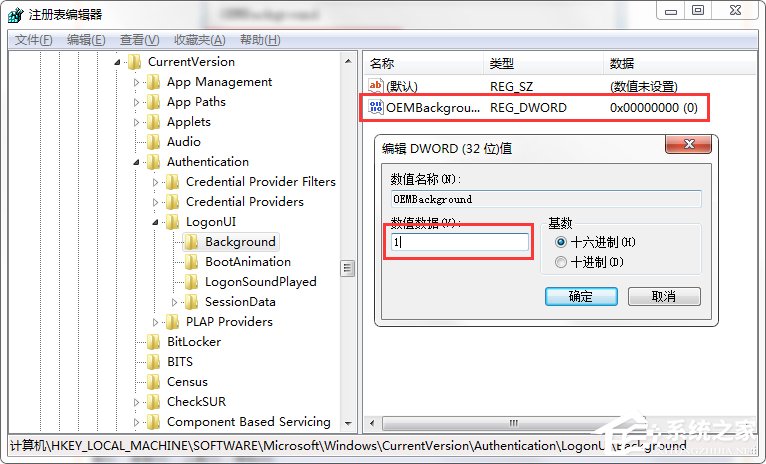766x464 pixels.
Task: Click the App Paths folder icon
Action: tap(153, 102)
